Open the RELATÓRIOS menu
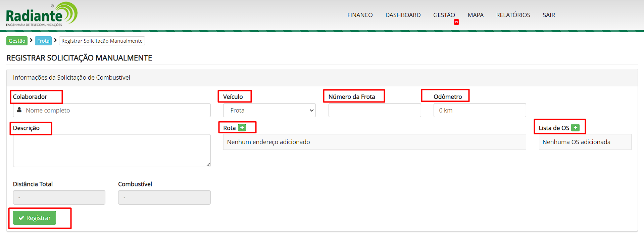This screenshot has height=252, width=644. tap(513, 15)
